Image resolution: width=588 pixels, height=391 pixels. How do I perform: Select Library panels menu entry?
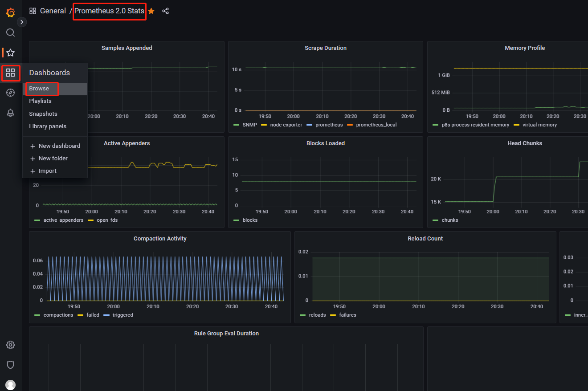[x=55, y=126]
